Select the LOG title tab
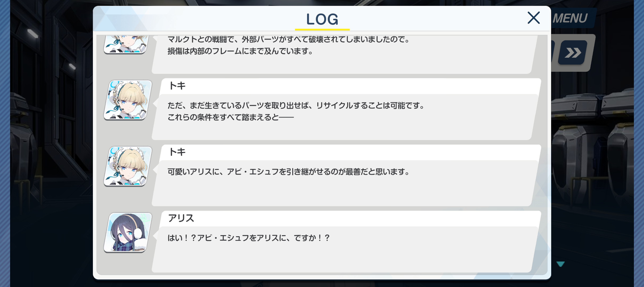Image resolution: width=644 pixels, height=287 pixels. pos(322,19)
